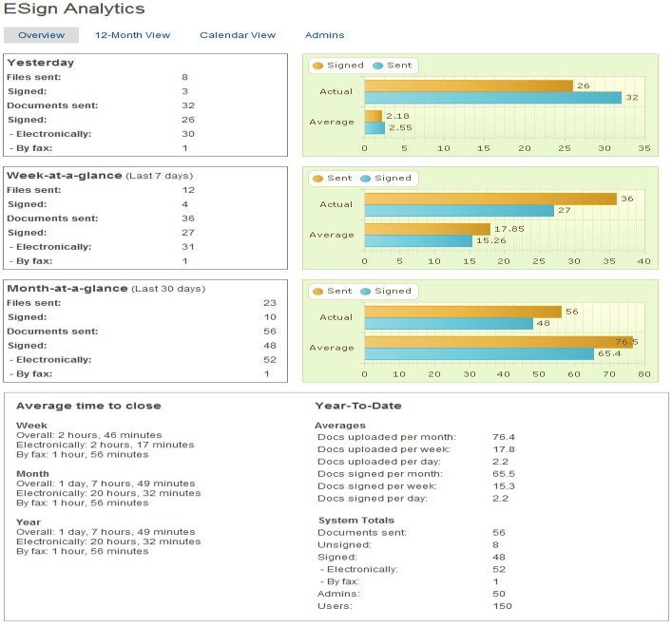Image resolution: width=672 pixels, height=627 pixels.
Task: Click Week-at-a-glance Files sent value 12
Action: click(188, 190)
